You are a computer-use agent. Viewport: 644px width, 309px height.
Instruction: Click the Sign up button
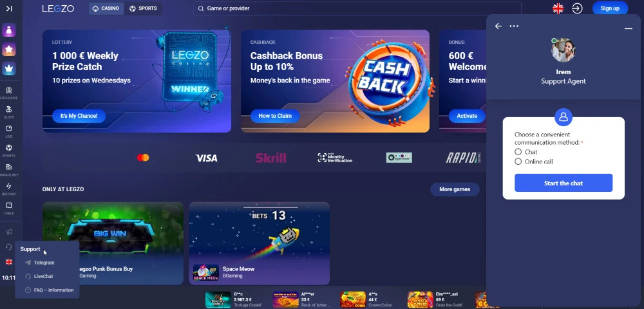[610, 8]
